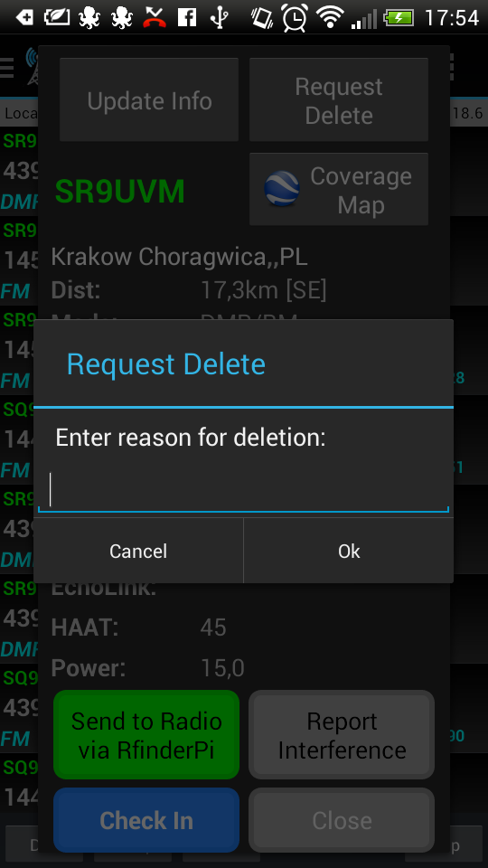488x868 pixels.
Task: Tap the missed call icon in the status bar
Action: pyautogui.click(x=155, y=18)
